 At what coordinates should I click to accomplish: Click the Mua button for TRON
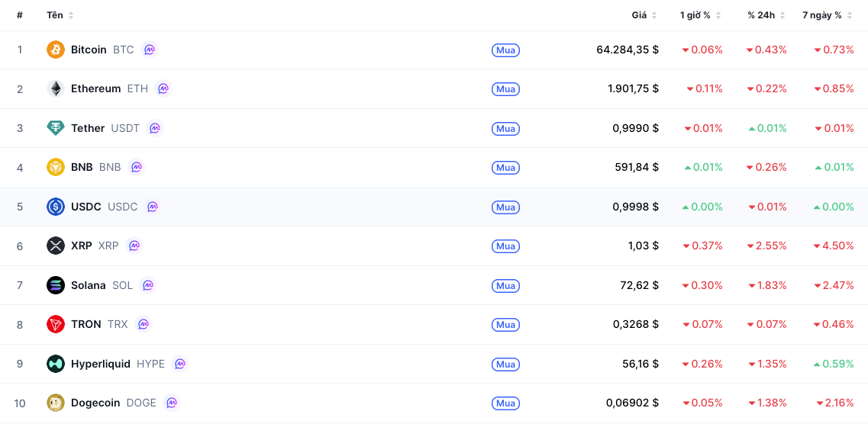505,325
